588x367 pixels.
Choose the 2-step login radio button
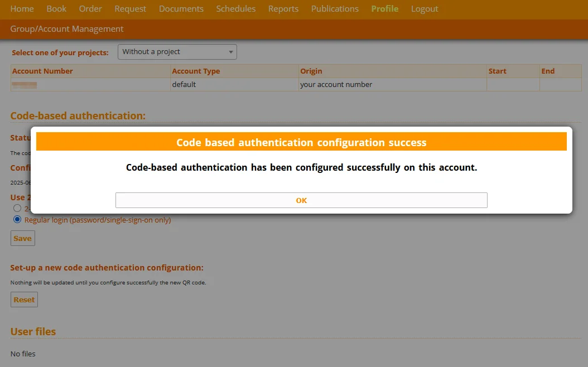17,208
